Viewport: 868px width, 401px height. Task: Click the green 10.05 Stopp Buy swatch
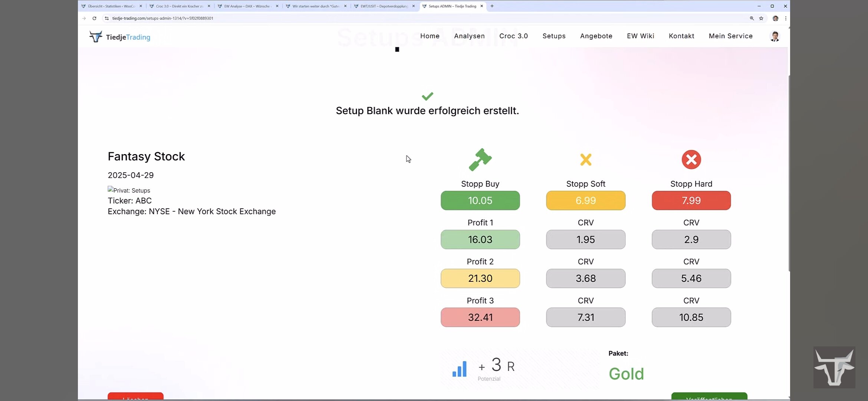point(480,200)
